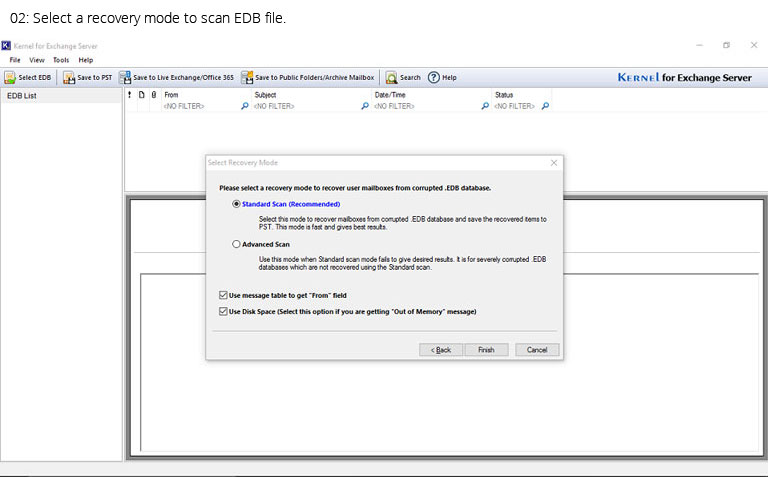Click the From filter magnifier icon
Screen dimensions: 768x477
click(x=244, y=106)
